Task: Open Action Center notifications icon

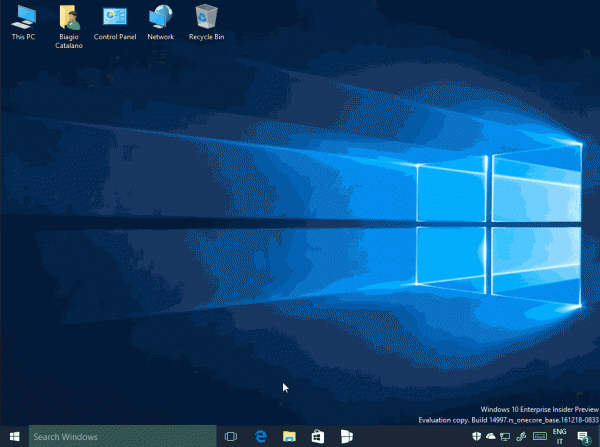Action: pos(584,437)
